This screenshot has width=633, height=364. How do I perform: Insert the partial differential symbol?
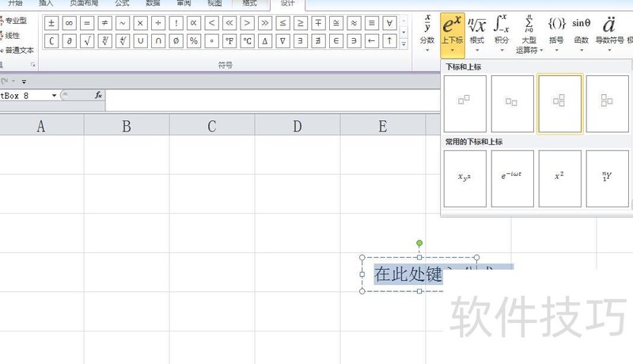[70, 40]
